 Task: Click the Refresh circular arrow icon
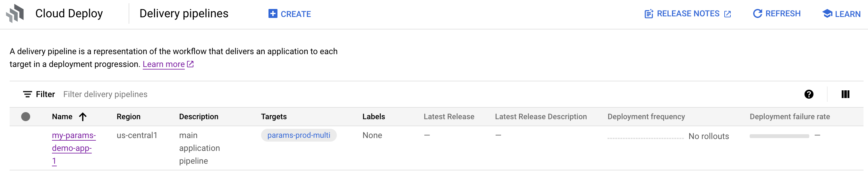point(757,13)
